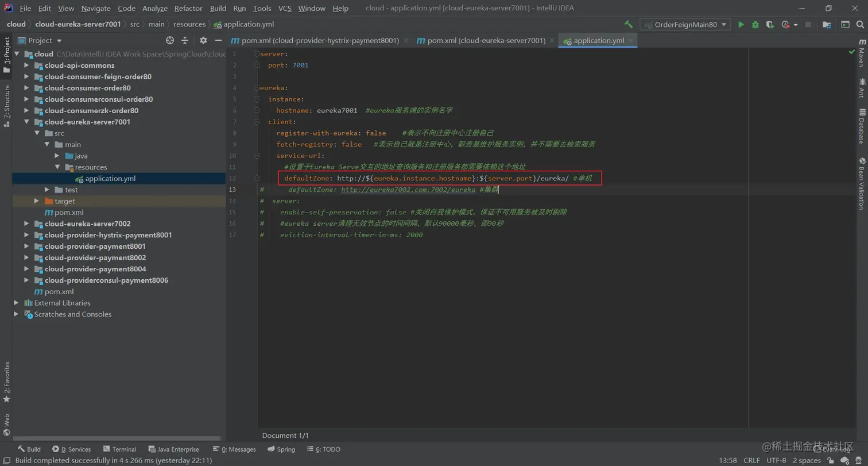
Task: Change indent setting 2 spaces
Action: click(807, 460)
